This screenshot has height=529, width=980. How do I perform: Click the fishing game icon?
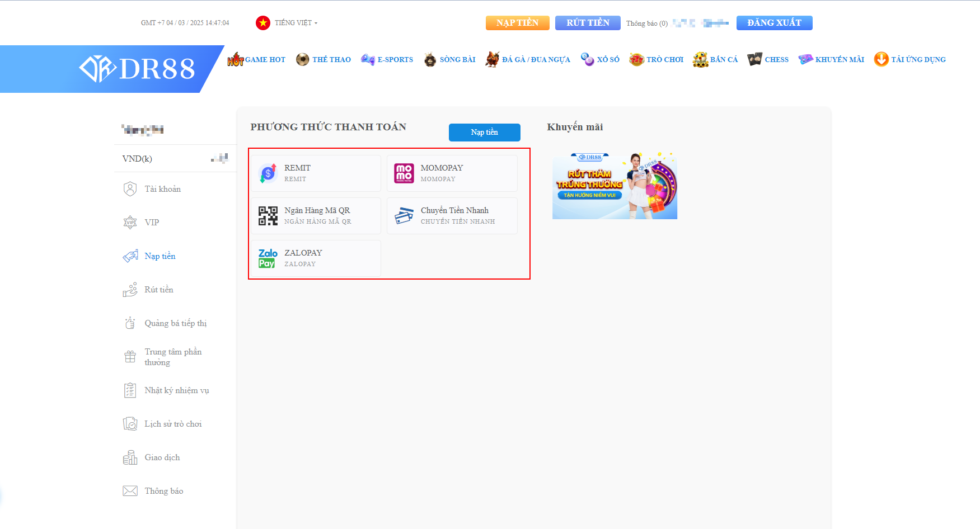[x=701, y=59]
